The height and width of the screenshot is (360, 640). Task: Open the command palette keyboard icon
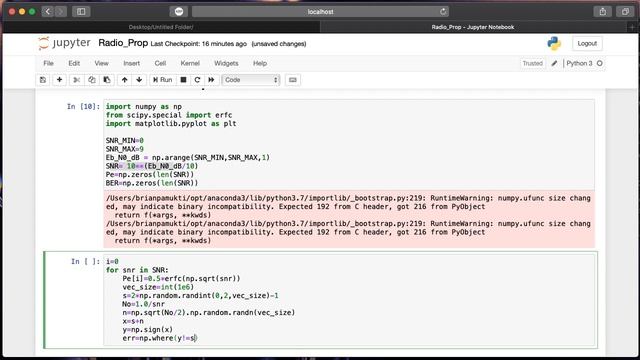293,80
